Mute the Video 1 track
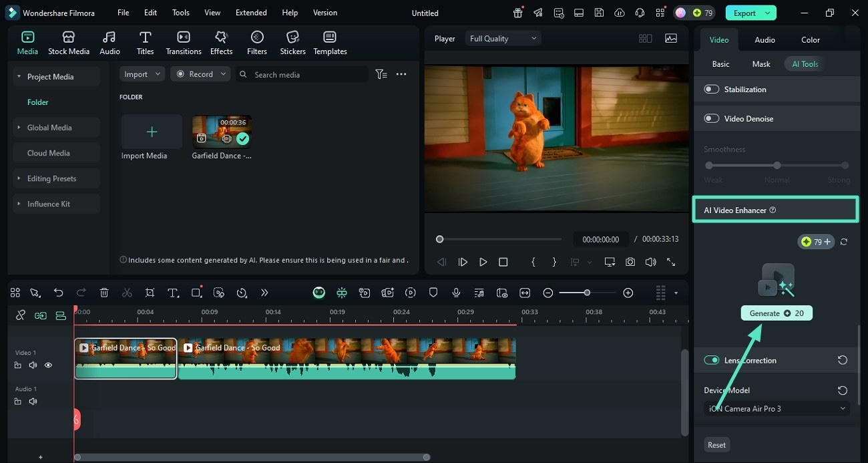Screen dimensions: 868x463 (33, 365)
